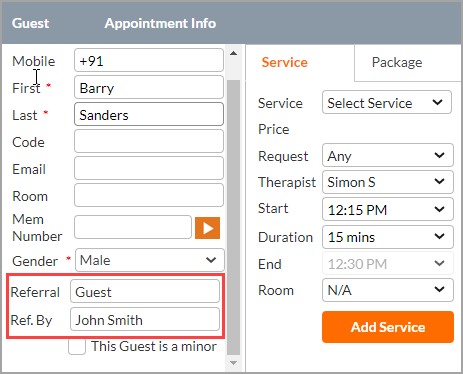The width and height of the screenshot is (463, 374).
Task: Check "This Guest is a minor" box
Action: tap(77, 346)
